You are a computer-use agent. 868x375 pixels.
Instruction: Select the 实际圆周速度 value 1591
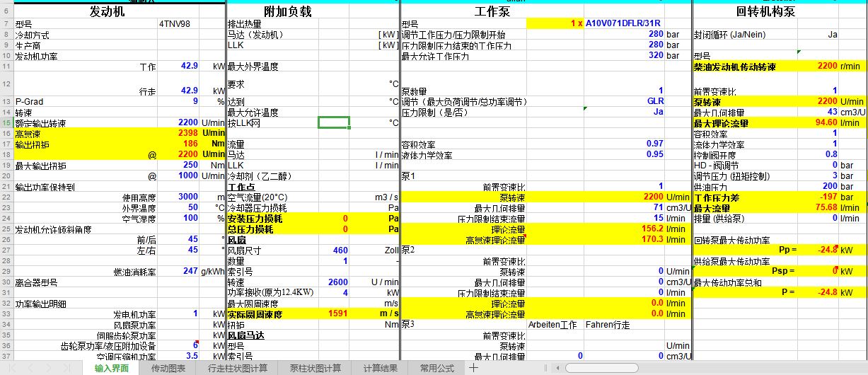[334, 313]
